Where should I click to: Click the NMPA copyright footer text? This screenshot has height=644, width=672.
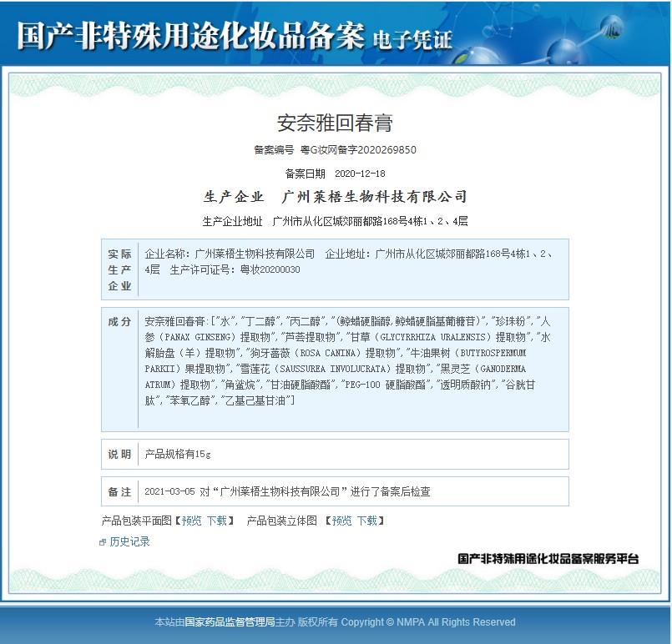(x=335, y=622)
